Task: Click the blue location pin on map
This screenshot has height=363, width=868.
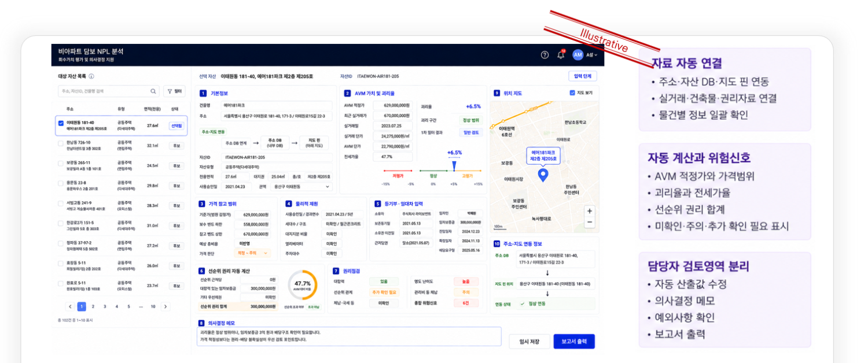Action: (543, 175)
